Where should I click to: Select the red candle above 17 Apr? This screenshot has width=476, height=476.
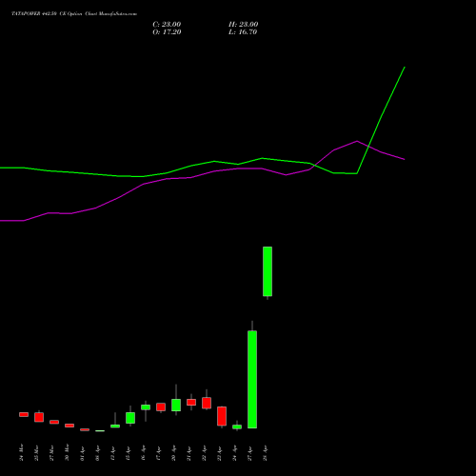tap(161, 407)
